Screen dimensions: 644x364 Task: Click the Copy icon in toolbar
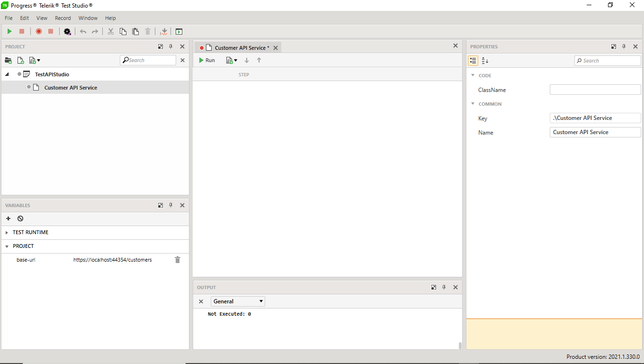click(x=123, y=31)
